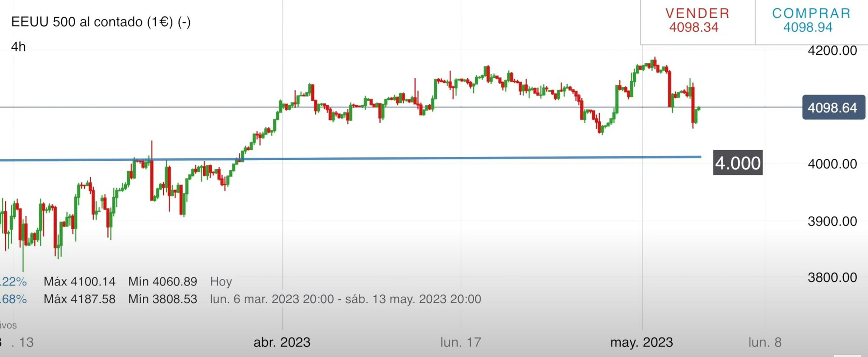
Task: Click the lun. 8 date marker
Action: click(765, 342)
